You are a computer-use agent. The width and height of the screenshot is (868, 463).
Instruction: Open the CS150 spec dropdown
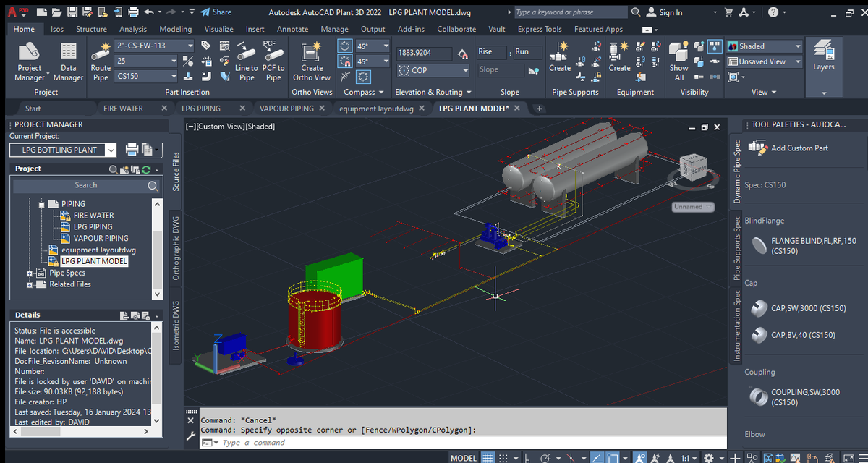(146, 76)
